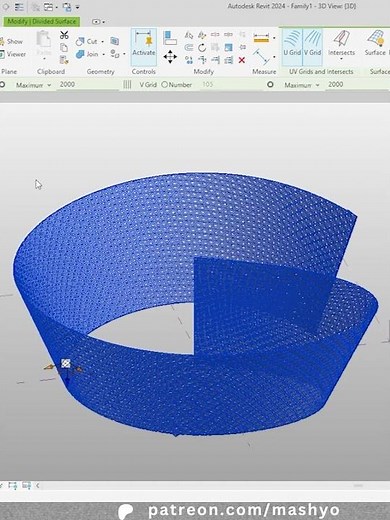
Task: Click the Intersects button
Action: click(x=341, y=44)
